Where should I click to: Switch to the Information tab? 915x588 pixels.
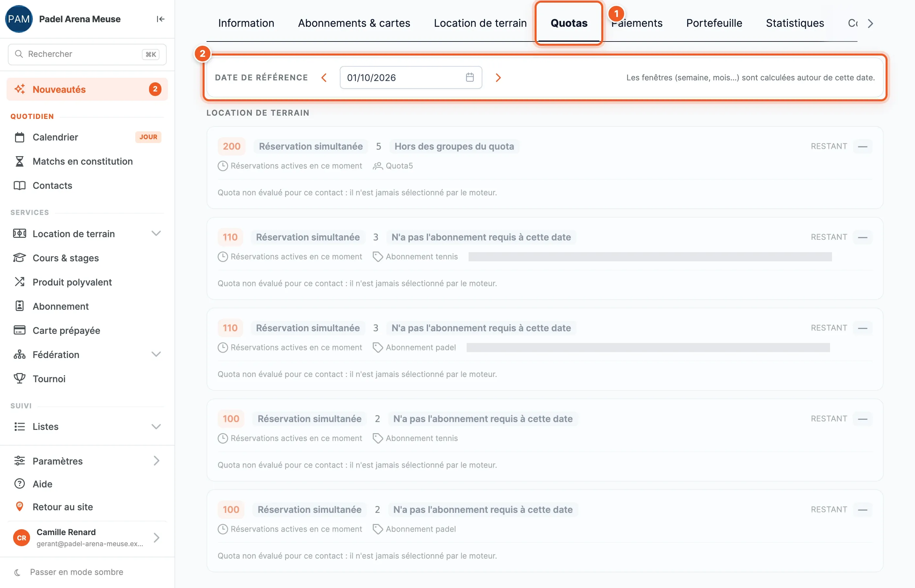(246, 23)
